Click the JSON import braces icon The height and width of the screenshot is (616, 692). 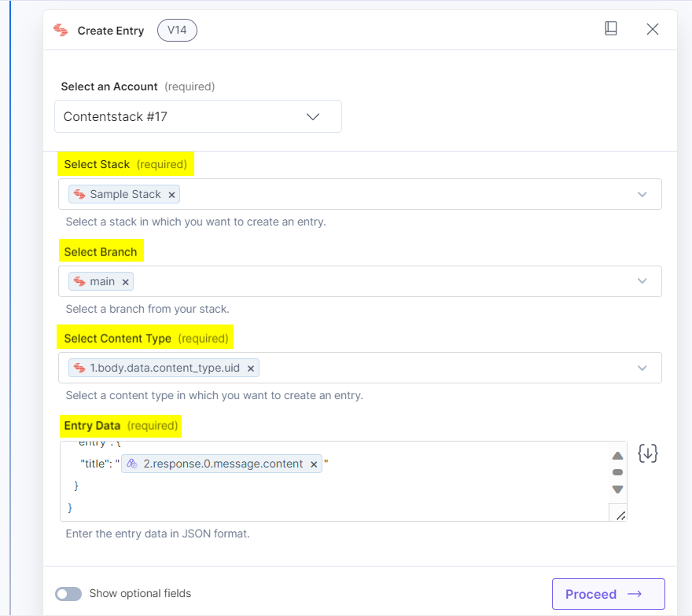[x=647, y=454]
